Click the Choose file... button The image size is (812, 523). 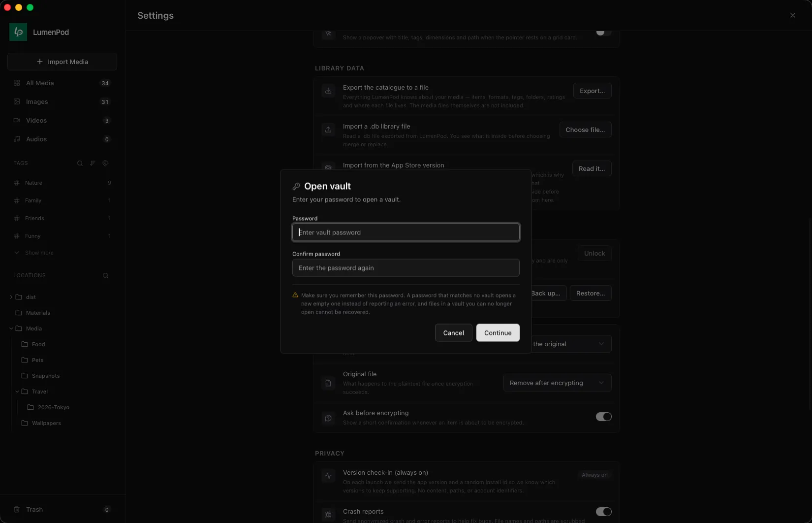point(586,130)
